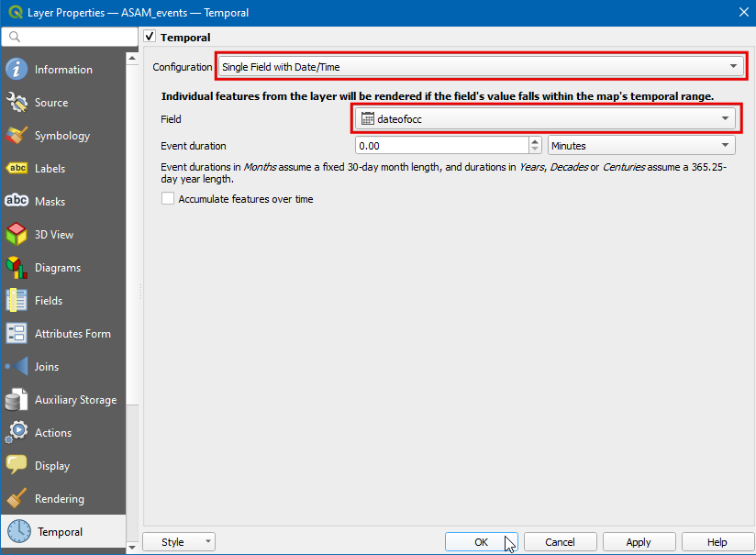This screenshot has width=756, height=555.
Task: Click the "Event duration" label
Action: 194,146
